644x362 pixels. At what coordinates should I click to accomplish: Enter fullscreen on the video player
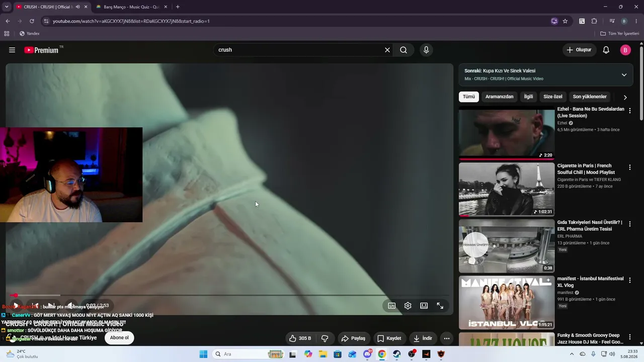[440, 306]
